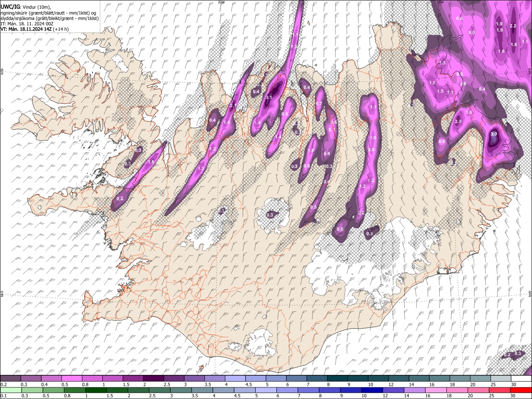This screenshot has width=532, height=399.
Task: Click the lightest green swatch starting the rain legend
Action: pos(11,390)
